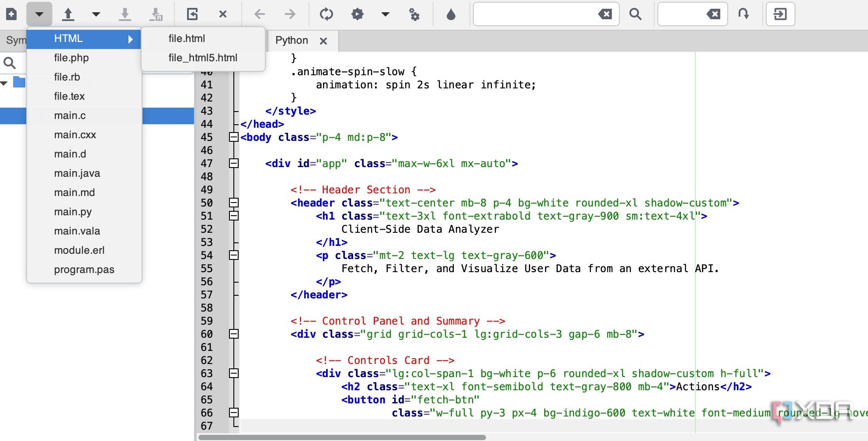Choose file_html5.html template
Screen dimensions: 868x441
click(x=203, y=58)
